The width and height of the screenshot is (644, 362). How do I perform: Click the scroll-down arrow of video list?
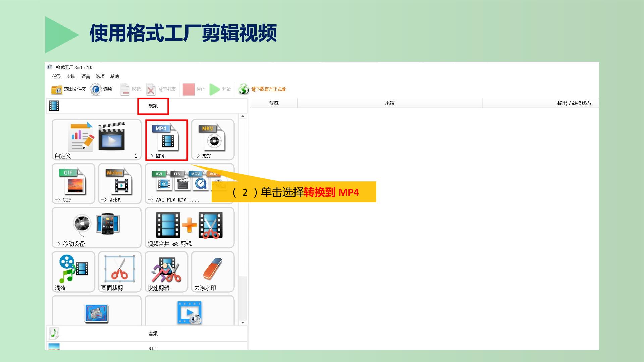tap(243, 323)
